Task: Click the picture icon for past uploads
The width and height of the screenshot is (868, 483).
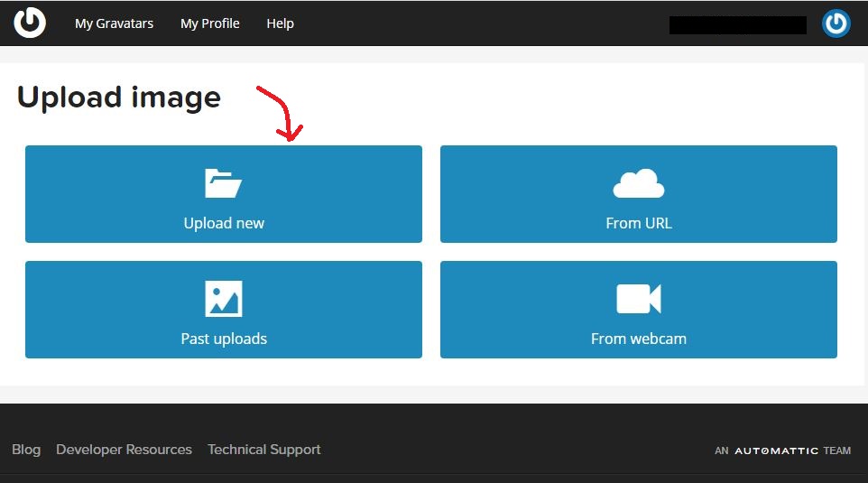Action: (223, 299)
